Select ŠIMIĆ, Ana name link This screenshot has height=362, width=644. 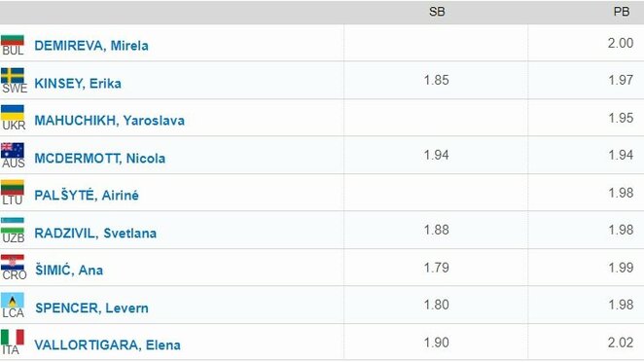point(69,270)
